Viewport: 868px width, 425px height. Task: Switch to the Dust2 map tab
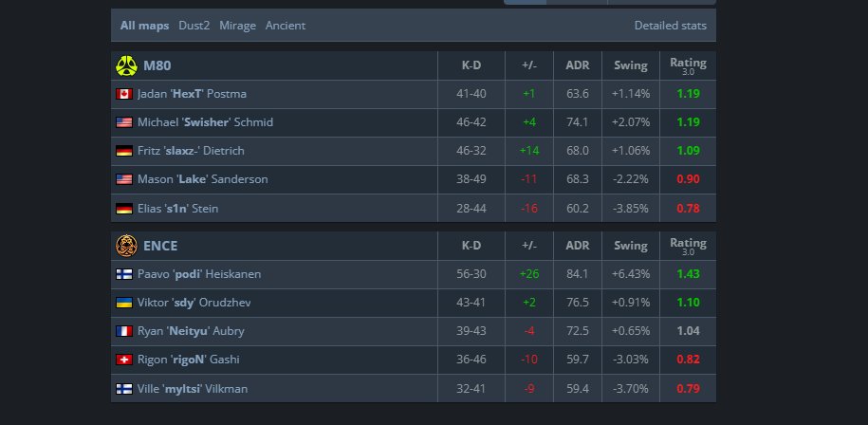[194, 26]
